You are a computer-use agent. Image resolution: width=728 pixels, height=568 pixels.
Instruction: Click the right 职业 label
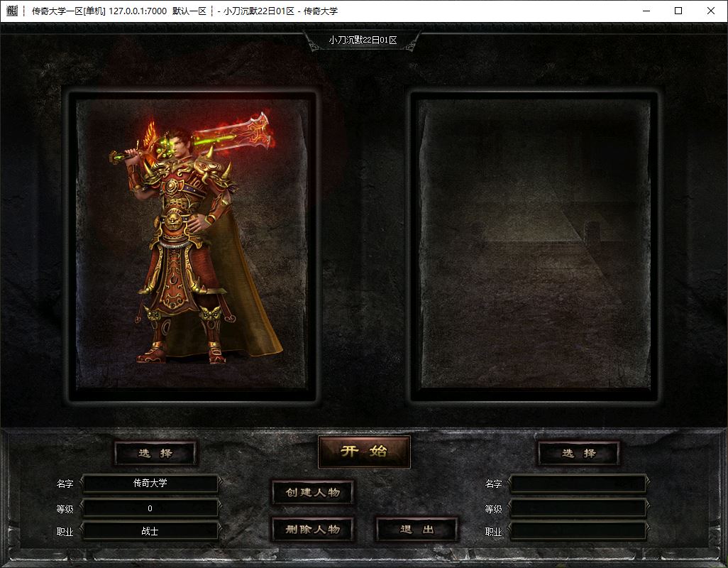click(494, 532)
